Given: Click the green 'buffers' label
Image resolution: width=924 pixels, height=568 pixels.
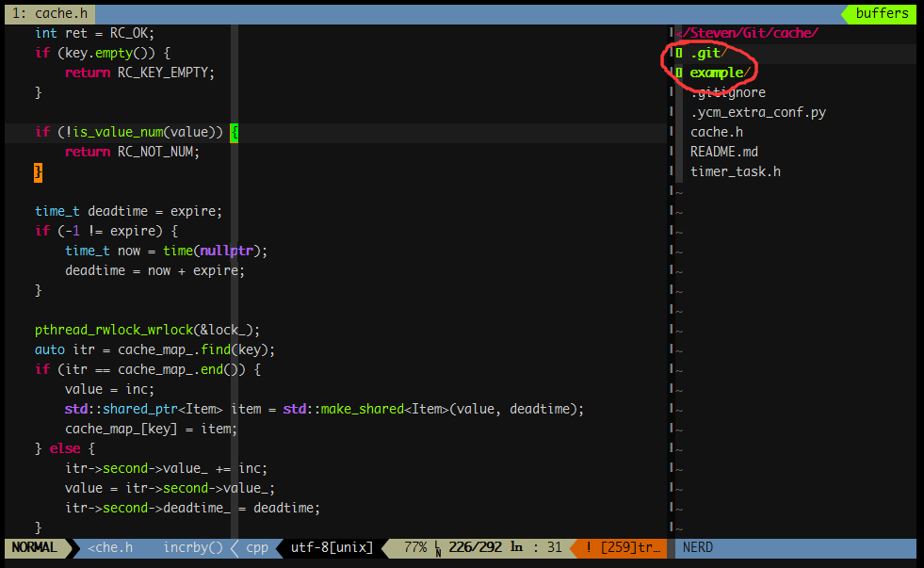Looking at the screenshot, I should [x=883, y=13].
